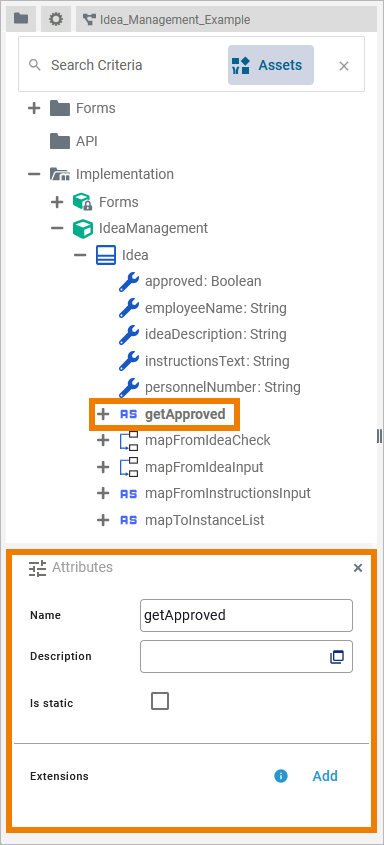Viewport: 384px width, 845px height.
Task: Select the Idea_Management_Example tab
Action: coord(226,20)
